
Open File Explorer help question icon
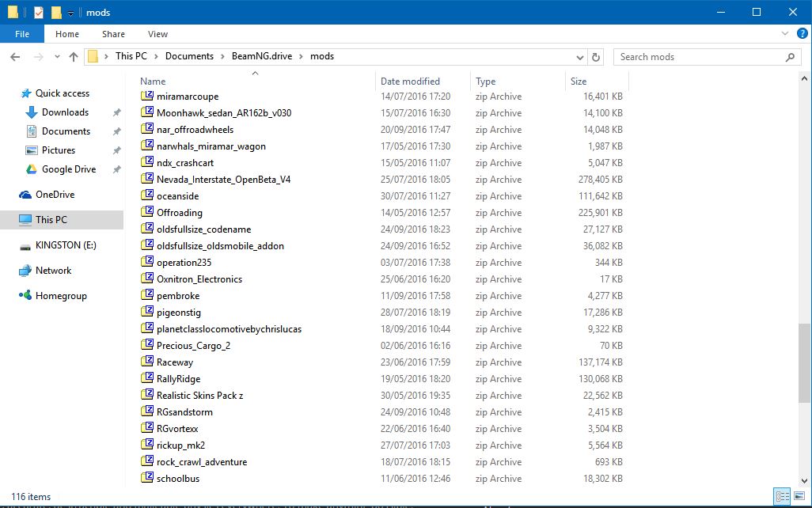(x=803, y=34)
